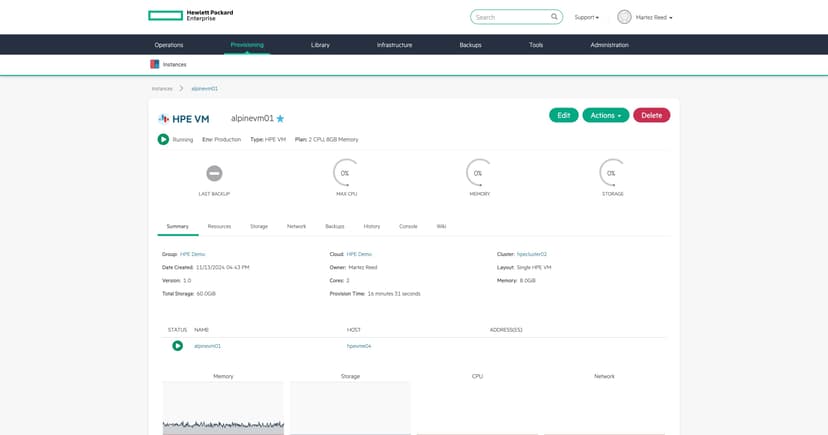Click the Memory usage gauge
The image size is (828, 435).
479,173
